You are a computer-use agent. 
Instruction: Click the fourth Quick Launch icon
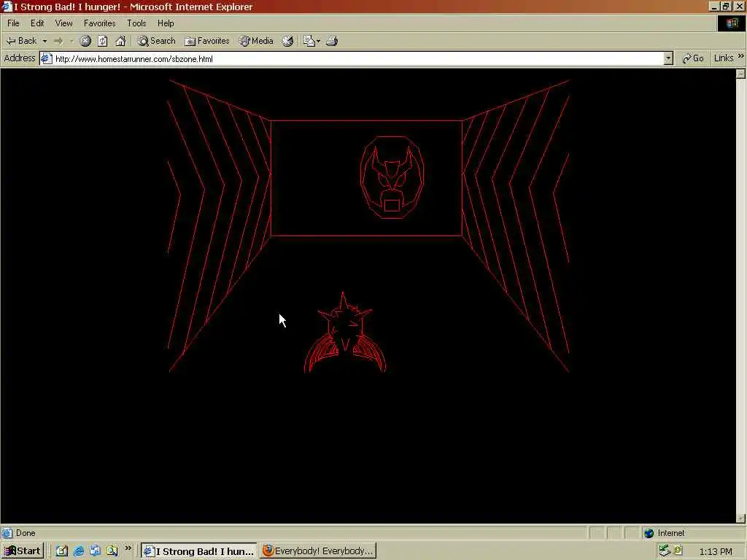(112, 551)
